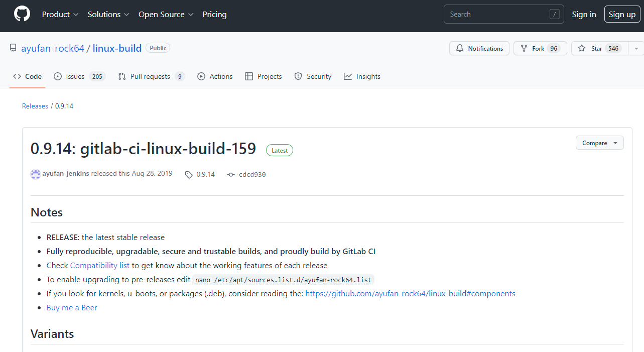Click the Sign up button
This screenshot has width=644, height=352.
[622, 15]
